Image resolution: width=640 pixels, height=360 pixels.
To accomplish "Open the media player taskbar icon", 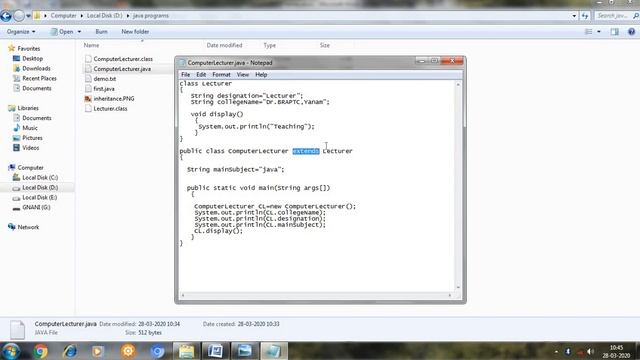I will pyautogui.click(x=98, y=351).
